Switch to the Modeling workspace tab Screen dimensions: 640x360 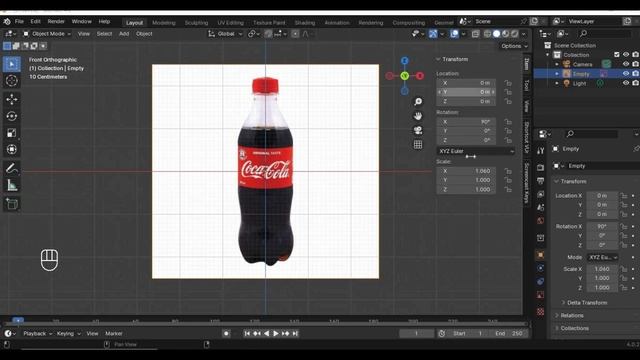click(164, 22)
